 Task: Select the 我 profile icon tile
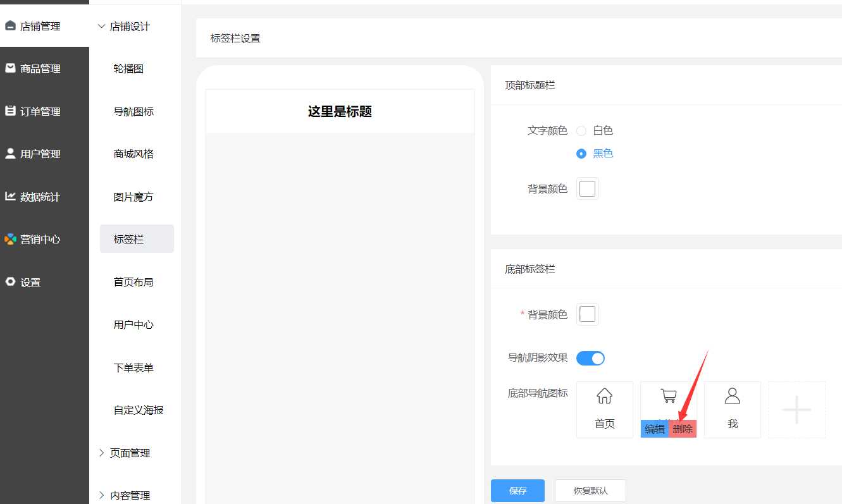733,410
